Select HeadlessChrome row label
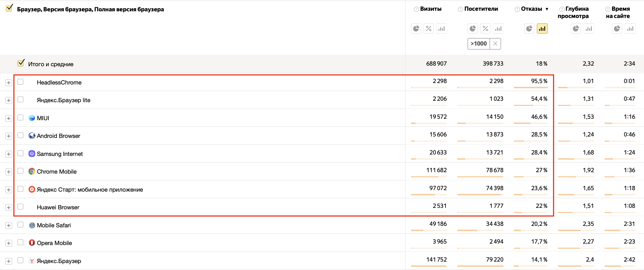 pos(59,82)
